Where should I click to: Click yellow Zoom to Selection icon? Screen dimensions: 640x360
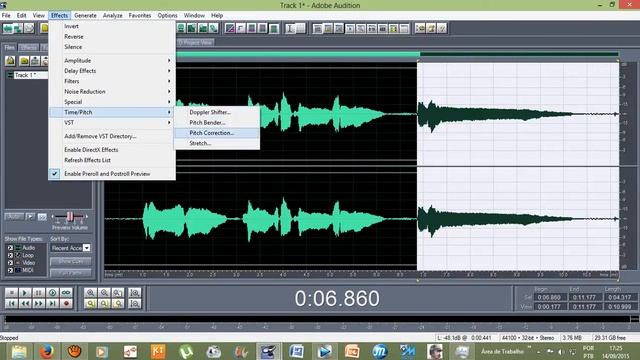91,304
